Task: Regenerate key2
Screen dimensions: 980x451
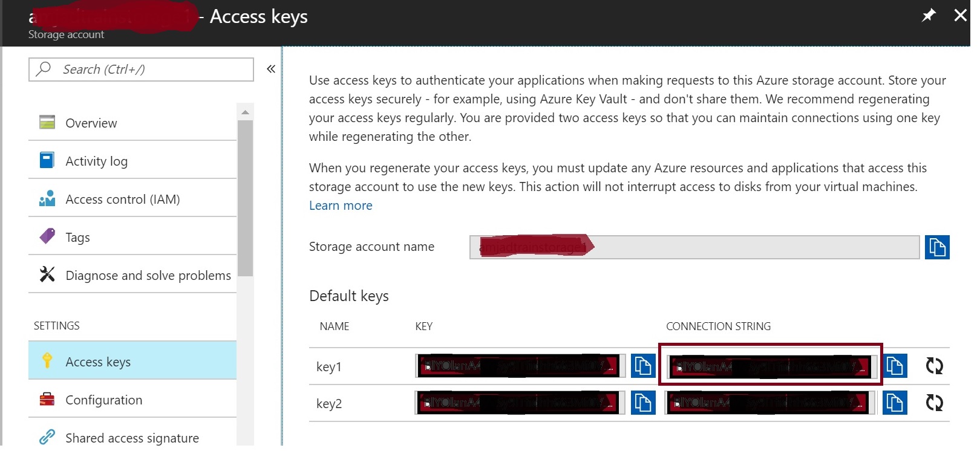Action: click(935, 403)
